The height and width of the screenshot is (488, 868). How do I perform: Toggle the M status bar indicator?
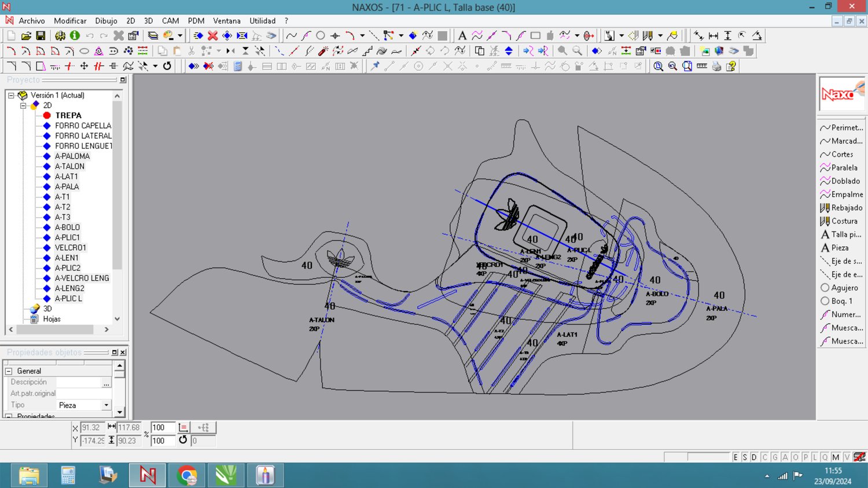click(x=836, y=457)
